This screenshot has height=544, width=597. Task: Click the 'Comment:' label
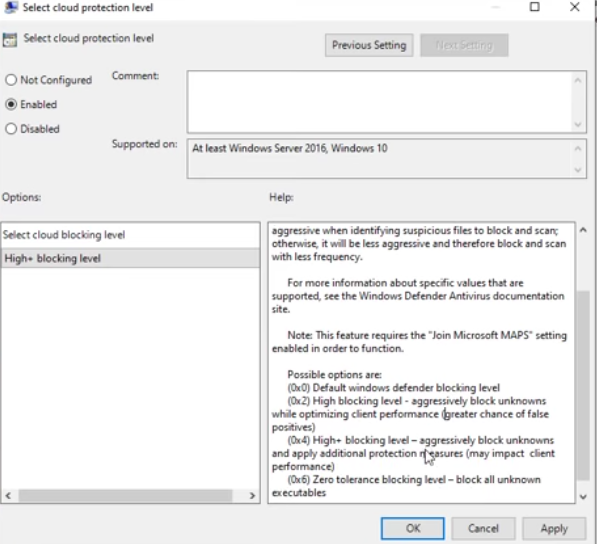[135, 76]
